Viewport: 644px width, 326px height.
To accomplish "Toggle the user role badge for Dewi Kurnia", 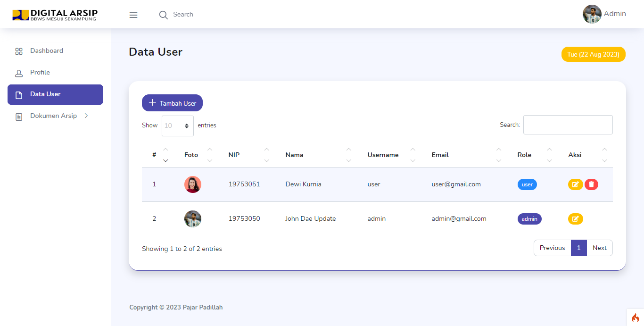I will coord(527,184).
